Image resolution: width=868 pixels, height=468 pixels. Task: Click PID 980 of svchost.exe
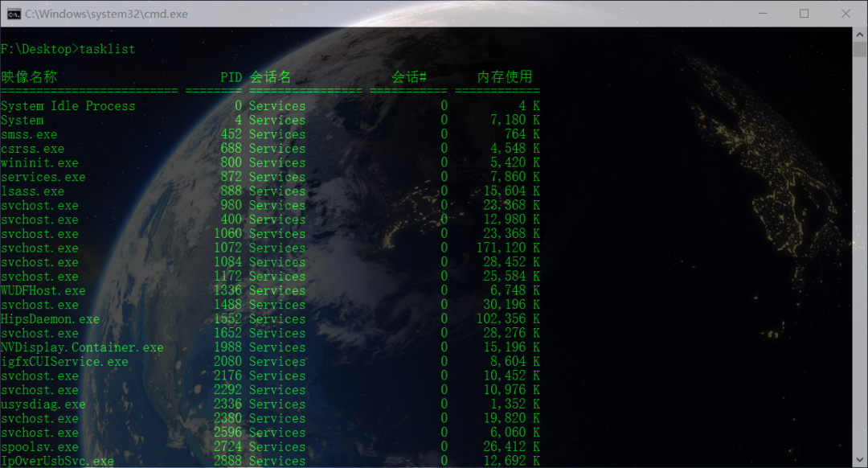[x=231, y=206]
